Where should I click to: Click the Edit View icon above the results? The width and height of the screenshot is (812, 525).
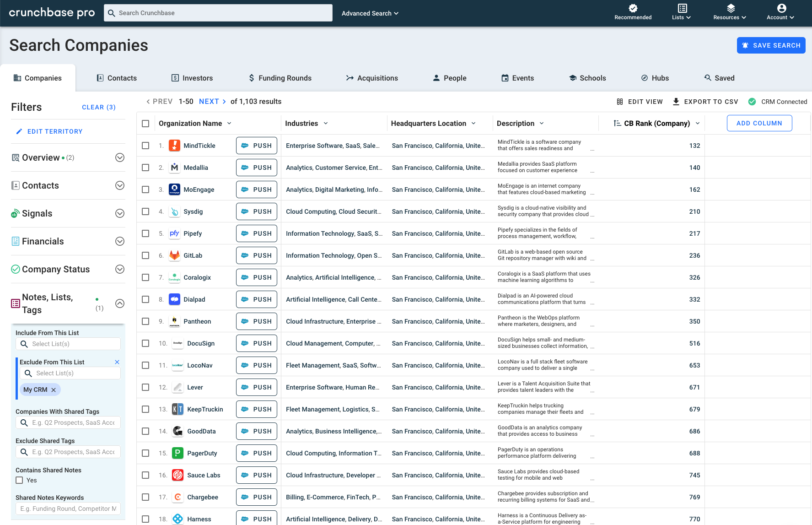pos(620,101)
